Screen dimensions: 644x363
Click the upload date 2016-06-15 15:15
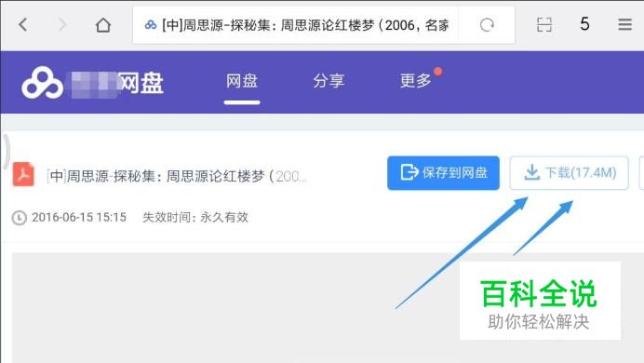(x=79, y=217)
